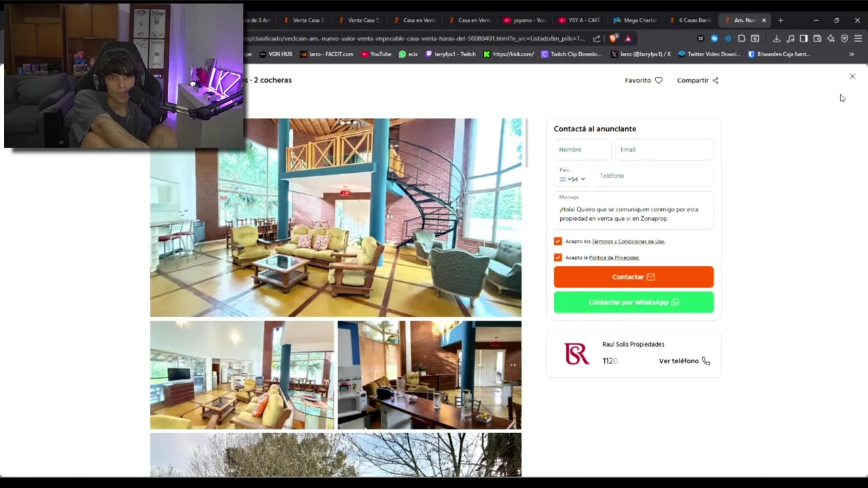Switch to the 6 Casas Barrio tab

(690, 20)
